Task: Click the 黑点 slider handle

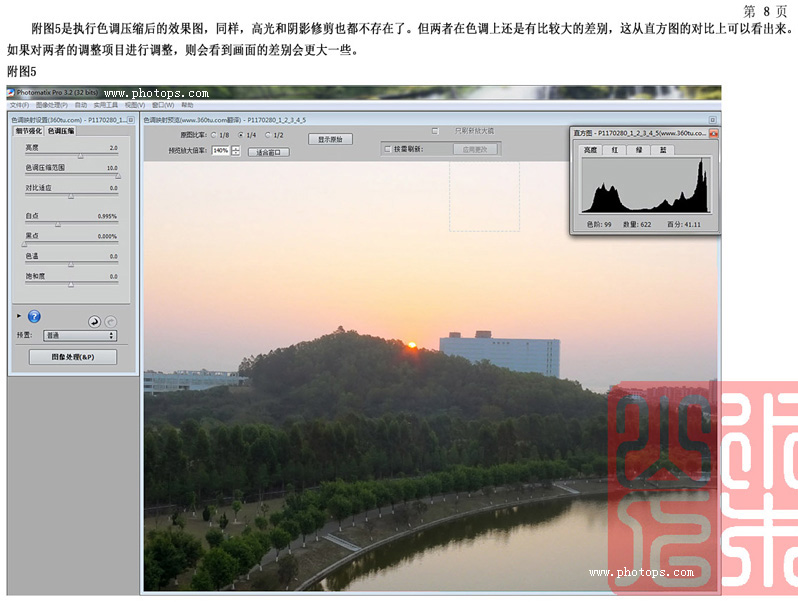Action: (x=24, y=244)
